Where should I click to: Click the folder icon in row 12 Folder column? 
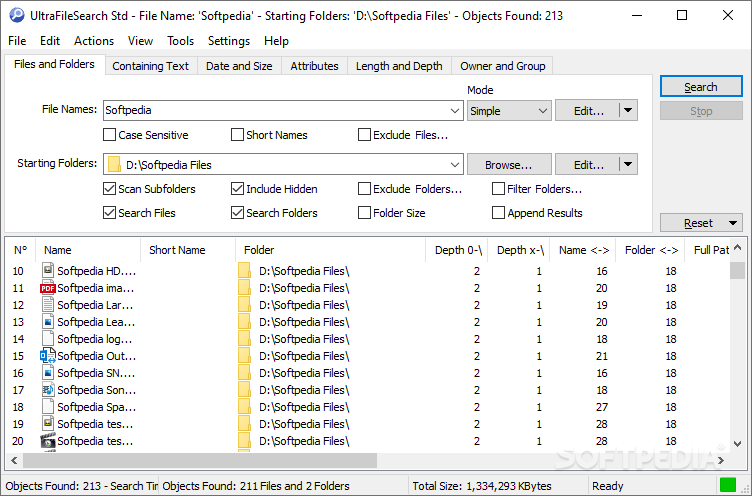(x=244, y=305)
